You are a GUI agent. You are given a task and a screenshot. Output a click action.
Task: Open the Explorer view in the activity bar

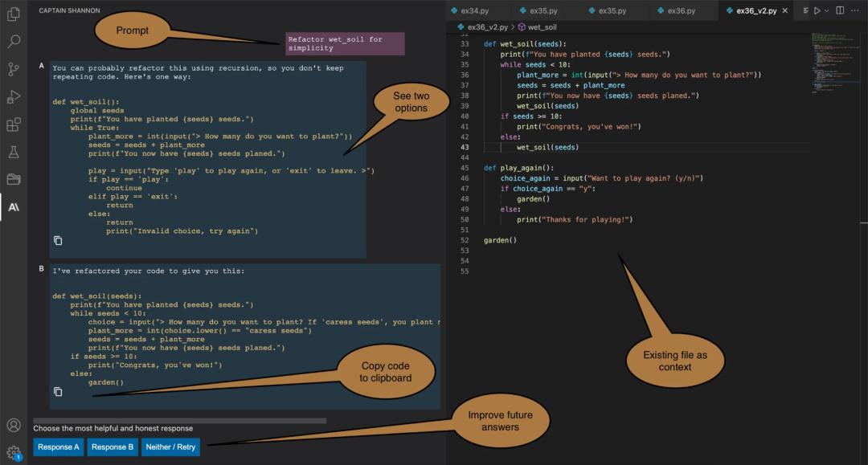coord(14,14)
